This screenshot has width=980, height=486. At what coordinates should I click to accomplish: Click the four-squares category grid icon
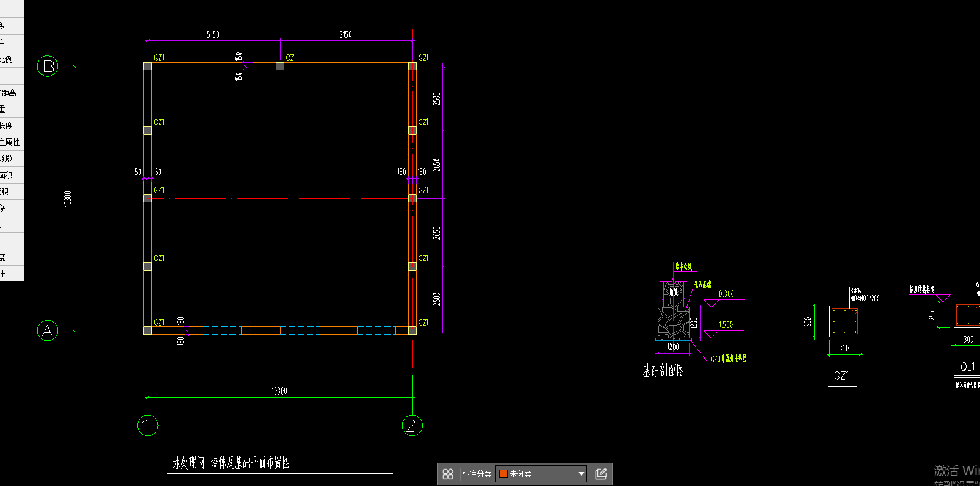(x=448, y=474)
